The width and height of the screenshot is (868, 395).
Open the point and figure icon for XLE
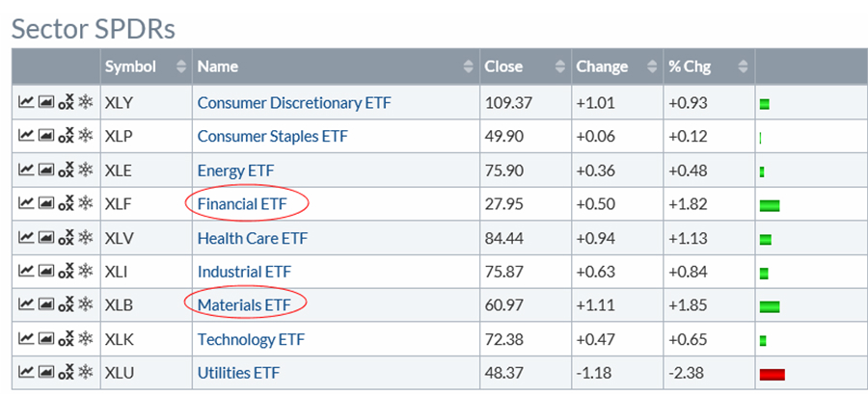66,171
